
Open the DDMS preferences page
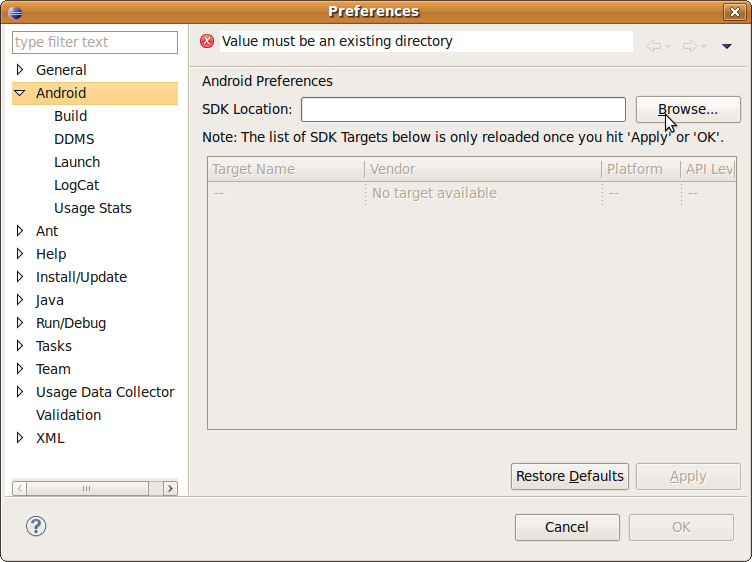click(x=74, y=139)
